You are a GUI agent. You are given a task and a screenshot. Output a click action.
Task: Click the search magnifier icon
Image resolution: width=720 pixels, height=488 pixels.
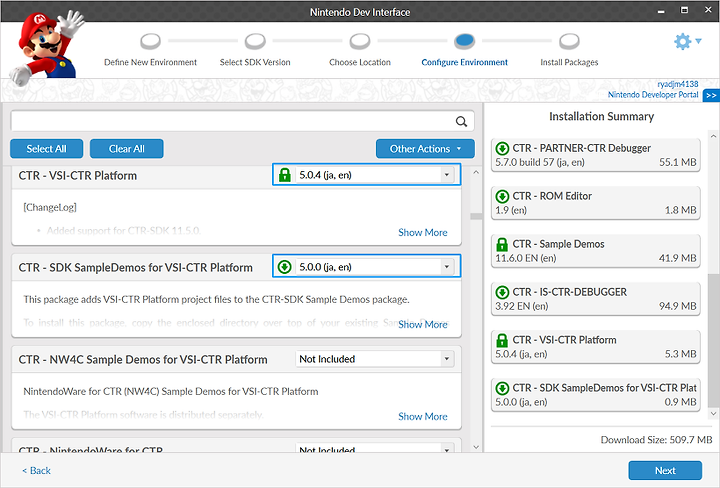tap(461, 122)
